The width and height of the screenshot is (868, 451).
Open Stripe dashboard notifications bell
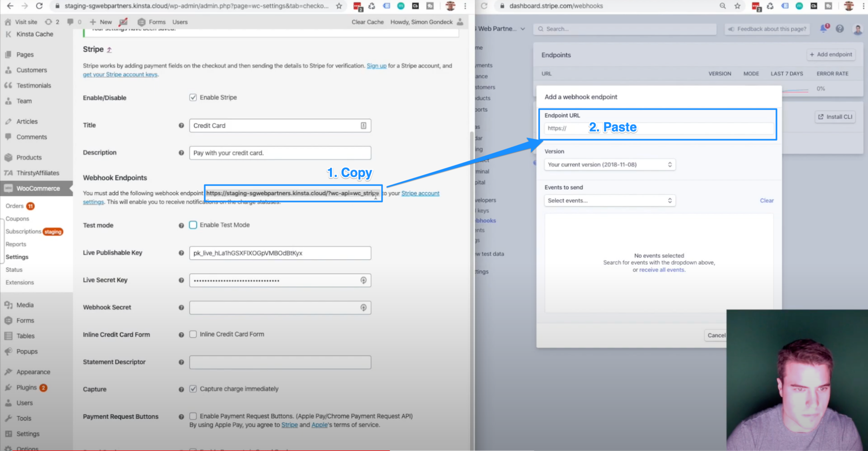(x=823, y=28)
